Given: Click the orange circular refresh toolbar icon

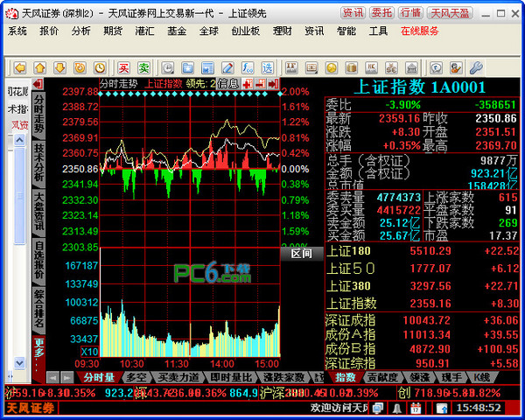Looking at the screenshot, I should coord(80,68).
